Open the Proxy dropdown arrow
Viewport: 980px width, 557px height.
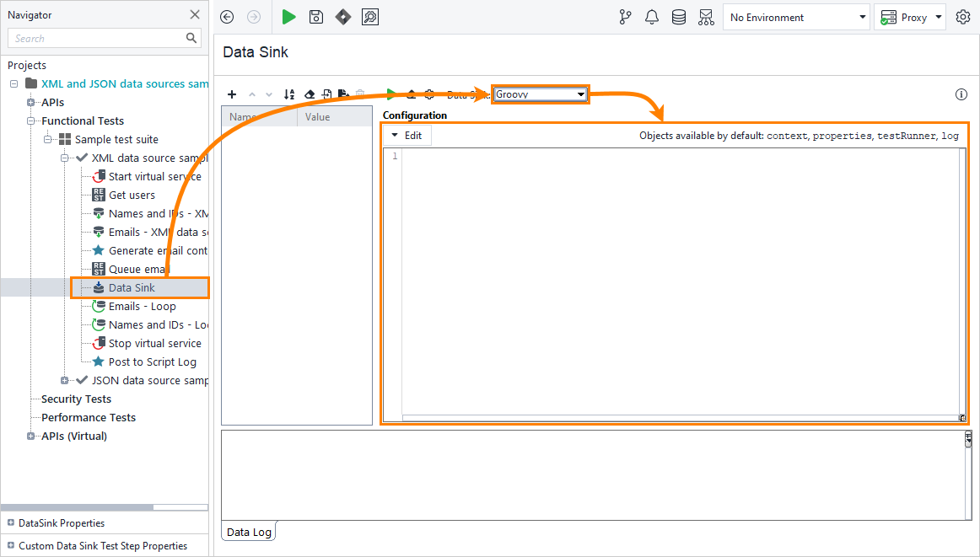point(940,17)
